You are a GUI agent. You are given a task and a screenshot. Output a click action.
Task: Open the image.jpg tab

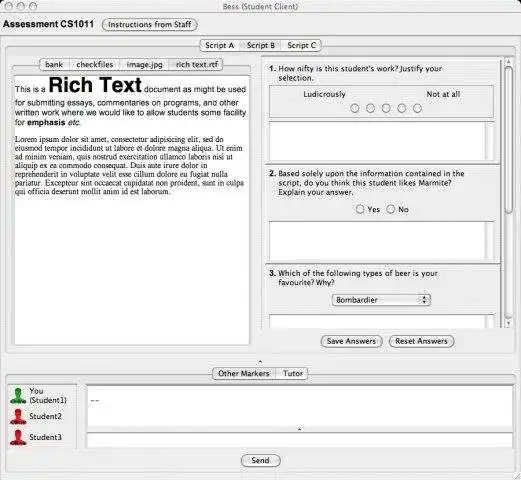point(144,64)
